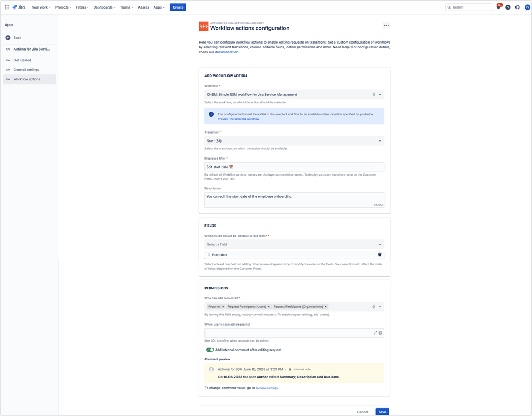Open the Assets menu item
This screenshot has height=416, width=532.
pos(143,7)
